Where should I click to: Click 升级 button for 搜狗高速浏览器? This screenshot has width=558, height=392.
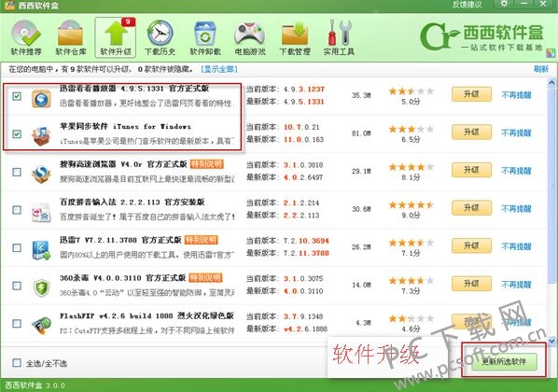[471, 170]
